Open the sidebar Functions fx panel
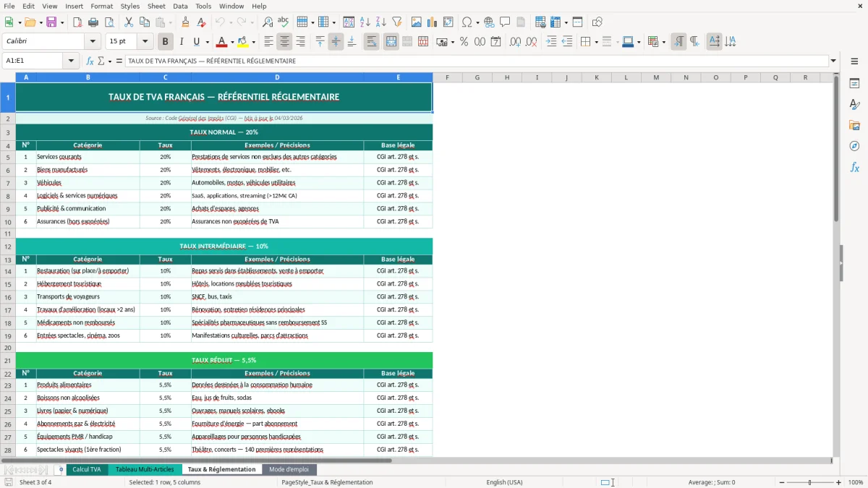 tap(854, 167)
